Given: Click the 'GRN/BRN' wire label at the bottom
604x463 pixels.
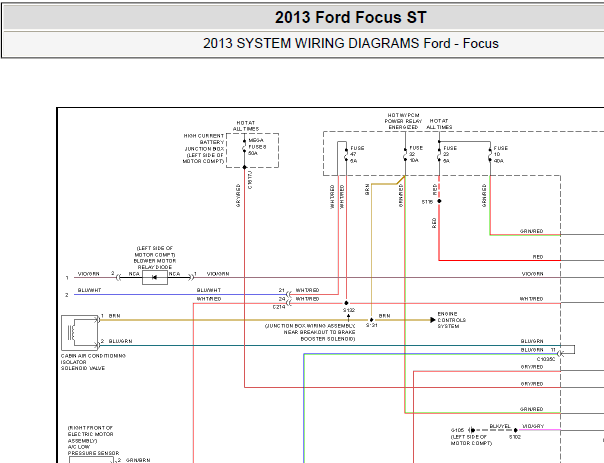Looking at the screenshot, I should (x=138, y=460).
